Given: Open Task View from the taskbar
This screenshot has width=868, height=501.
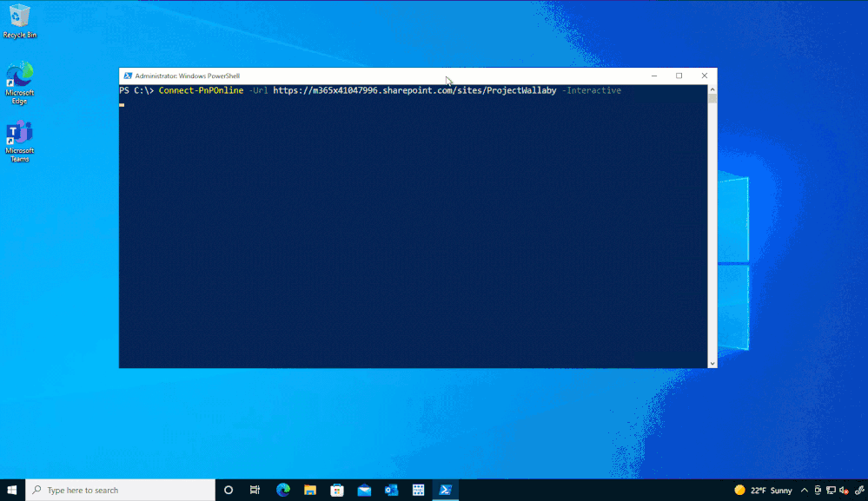Looking at the screenshot, I should coord(255,490).
